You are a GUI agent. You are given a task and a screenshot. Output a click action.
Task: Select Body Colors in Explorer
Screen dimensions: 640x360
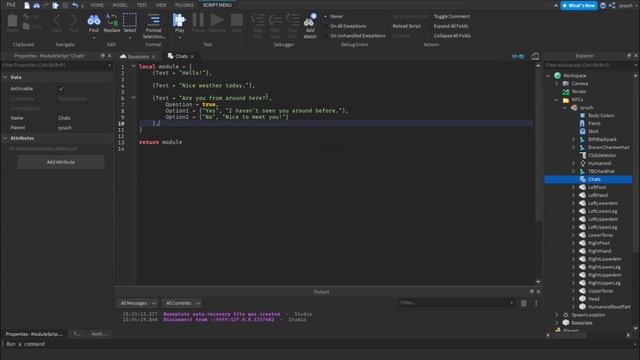click(x=600, y=116)
